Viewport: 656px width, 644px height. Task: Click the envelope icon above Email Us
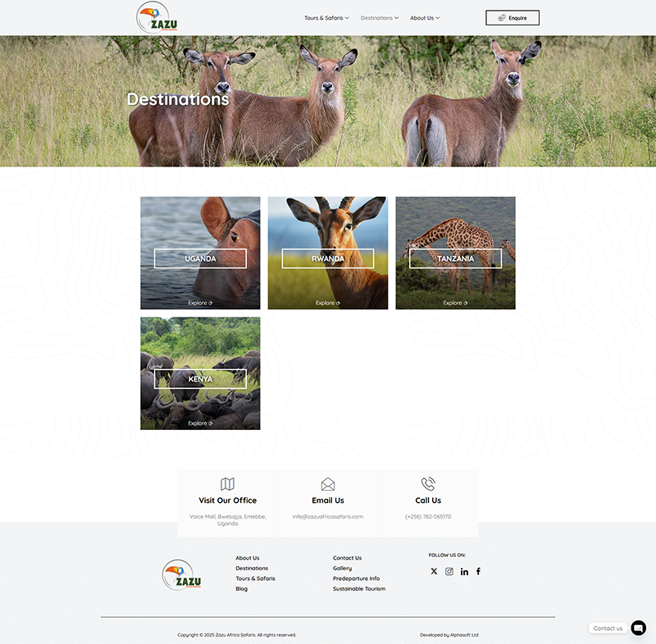328,484
